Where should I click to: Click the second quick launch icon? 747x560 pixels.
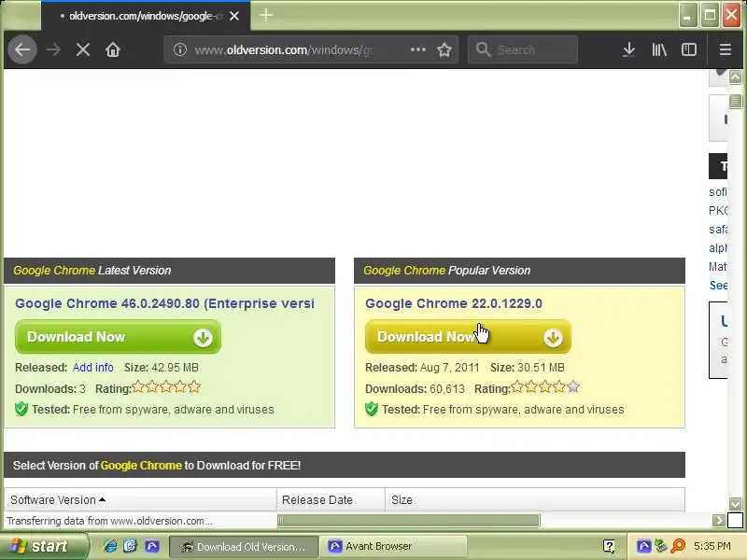130,546
